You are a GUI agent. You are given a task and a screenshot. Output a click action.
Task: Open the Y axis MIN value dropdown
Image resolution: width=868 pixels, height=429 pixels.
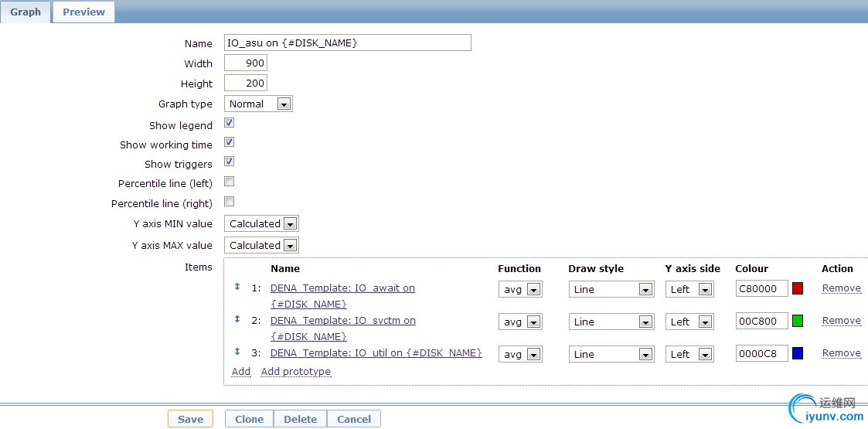pos(261,223)
